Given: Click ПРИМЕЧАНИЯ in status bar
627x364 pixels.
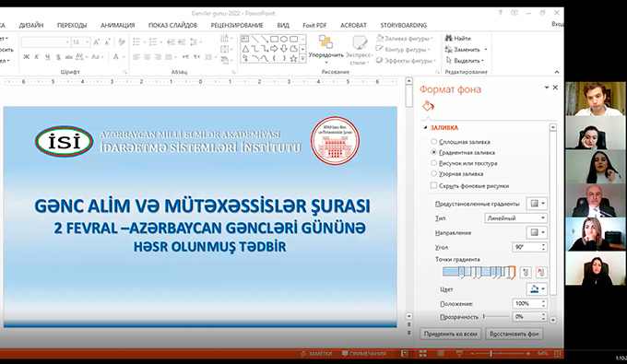Looking at the screenshot, I should point(364,354).
